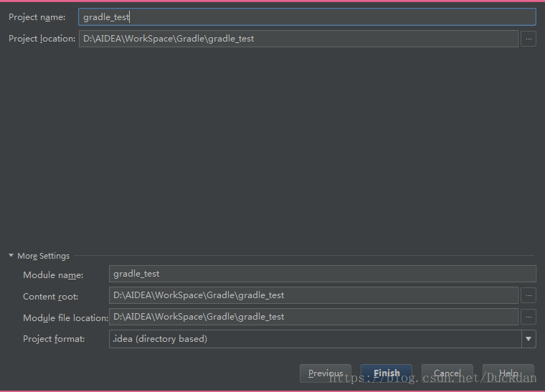Viewport: 545px width, 392px height.
Task: Open Help for this dialog
Action: (x=508, y=373)
